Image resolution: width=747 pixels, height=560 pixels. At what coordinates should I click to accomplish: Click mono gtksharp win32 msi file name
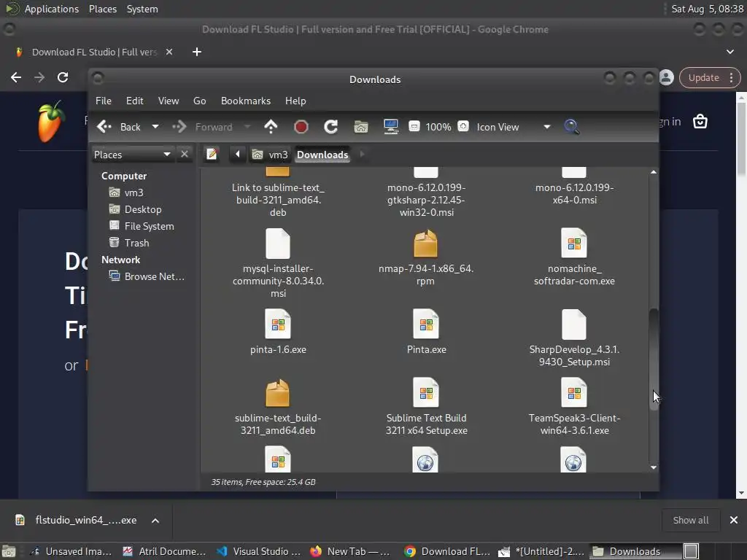[426, 200]
